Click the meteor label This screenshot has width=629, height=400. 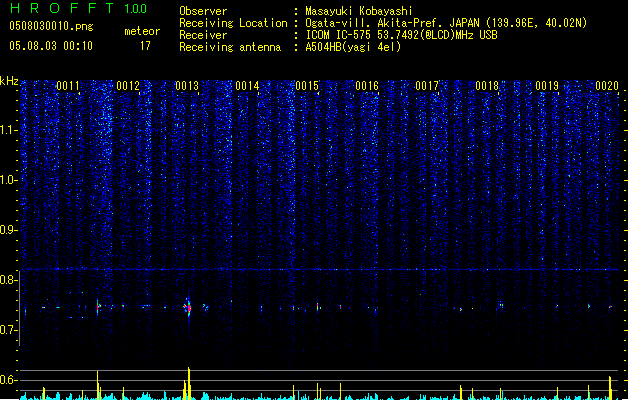[142, 31]
